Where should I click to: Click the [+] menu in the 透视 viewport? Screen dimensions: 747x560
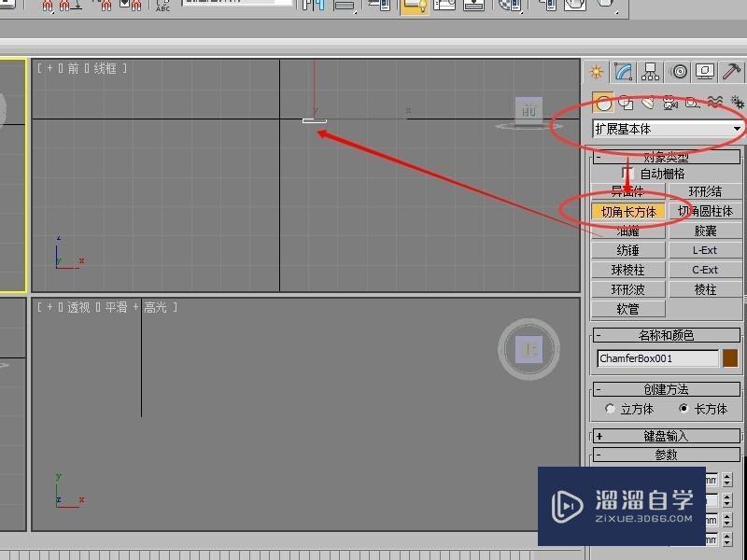pyautogui.click(x=49, y=308)
